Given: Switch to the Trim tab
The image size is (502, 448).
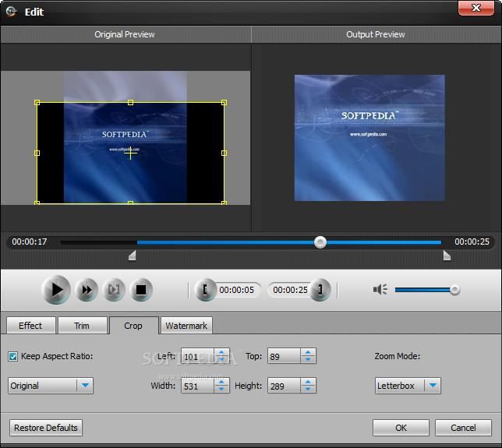Looking at the screenshot, I should point(82,326).
